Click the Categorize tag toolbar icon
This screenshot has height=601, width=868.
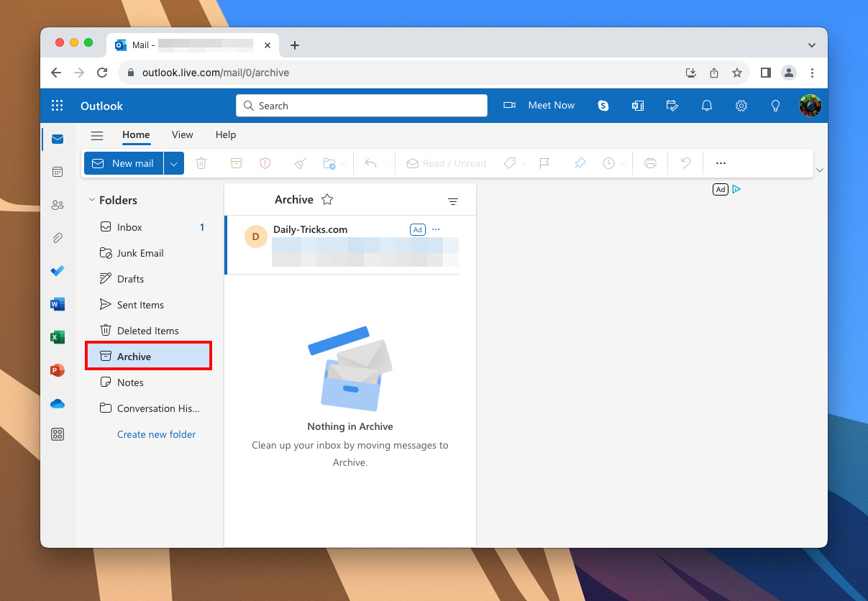[x=509, y=163]
